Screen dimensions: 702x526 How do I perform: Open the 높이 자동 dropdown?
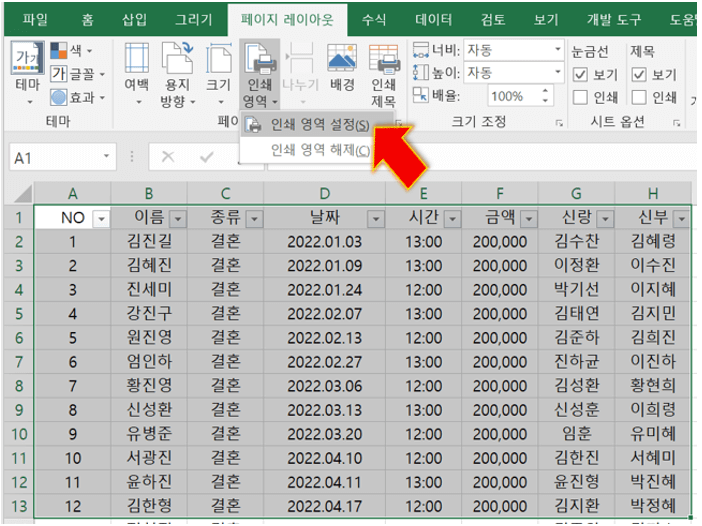click(558, 72)
